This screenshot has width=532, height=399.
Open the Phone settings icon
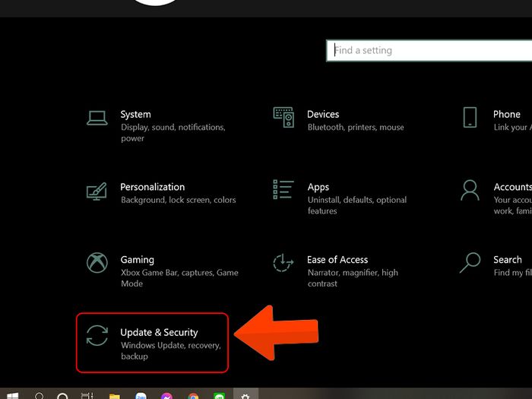470,117
